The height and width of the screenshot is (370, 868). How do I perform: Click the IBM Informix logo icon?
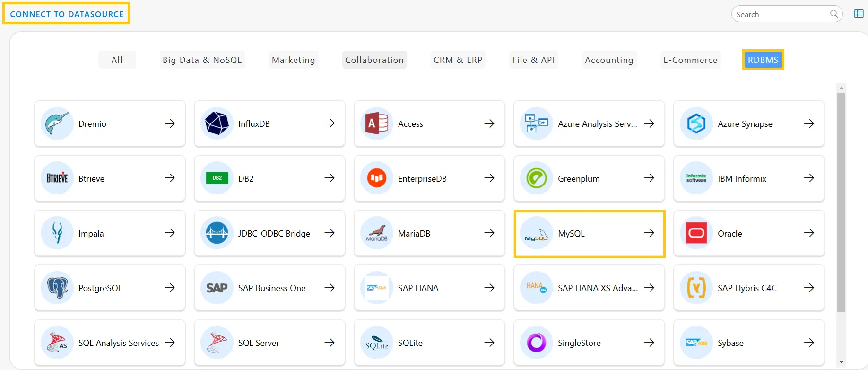point(696,178)
